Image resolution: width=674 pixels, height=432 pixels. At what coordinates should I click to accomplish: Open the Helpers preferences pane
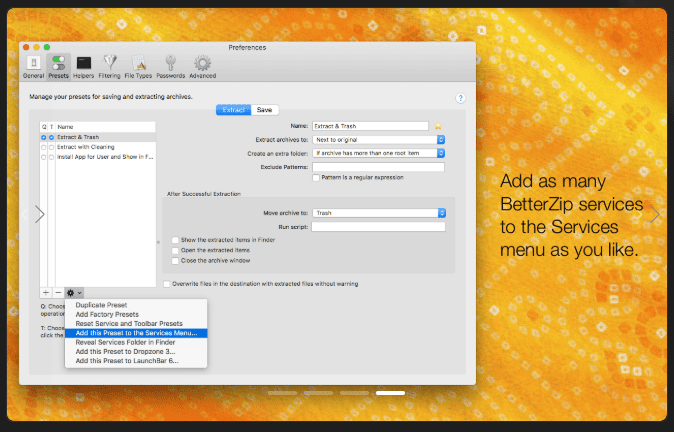pyautogui.click(x=83, y=67)
